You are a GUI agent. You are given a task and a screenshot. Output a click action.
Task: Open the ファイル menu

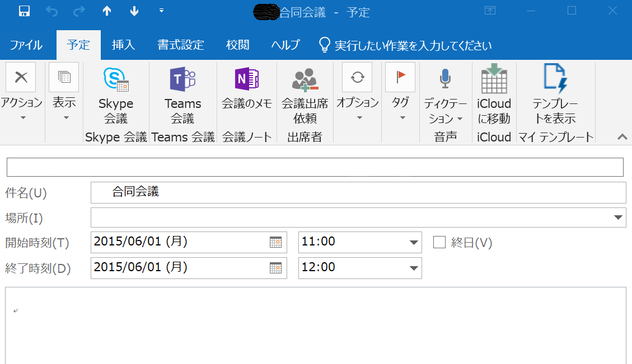26,45
